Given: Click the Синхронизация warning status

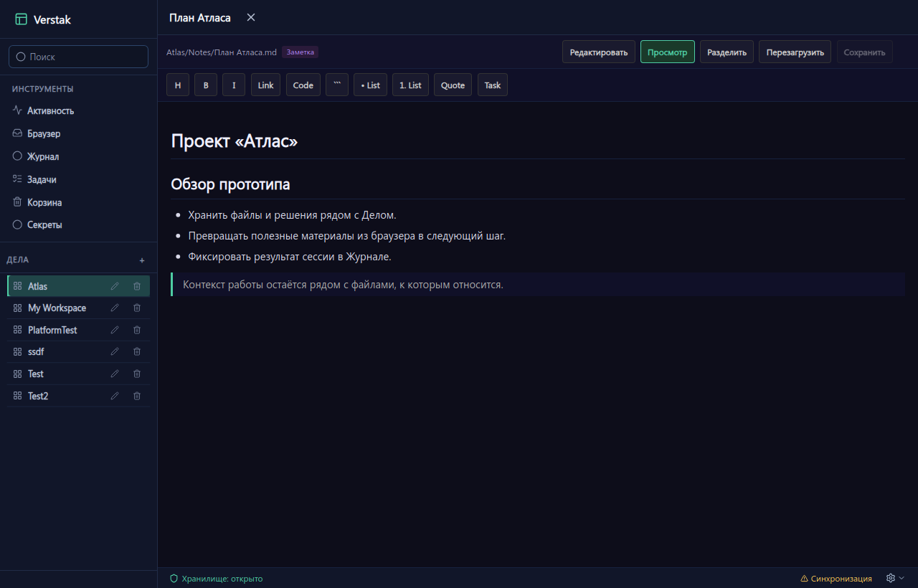Looking at the screenshot, I should click(x=836, y=579).
